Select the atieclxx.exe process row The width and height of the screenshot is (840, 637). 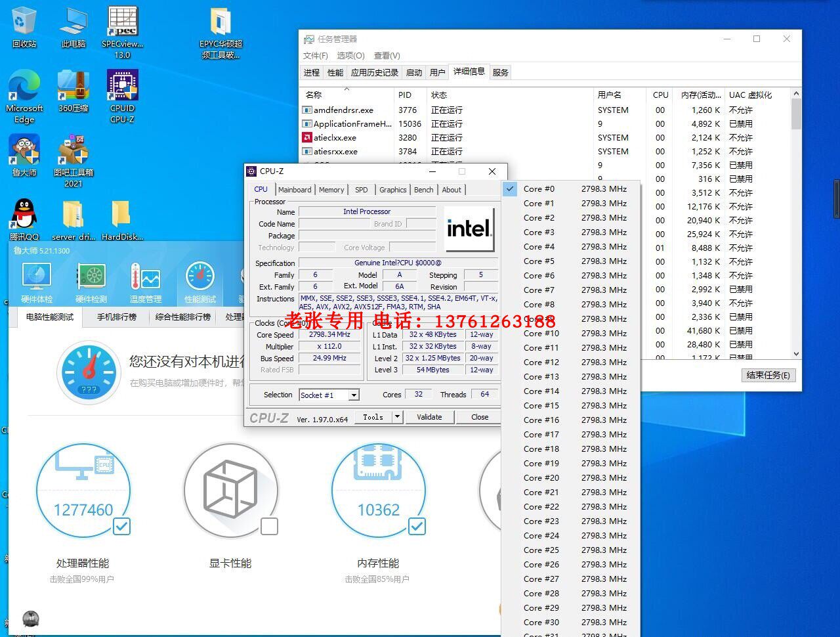tap(545, 138)
